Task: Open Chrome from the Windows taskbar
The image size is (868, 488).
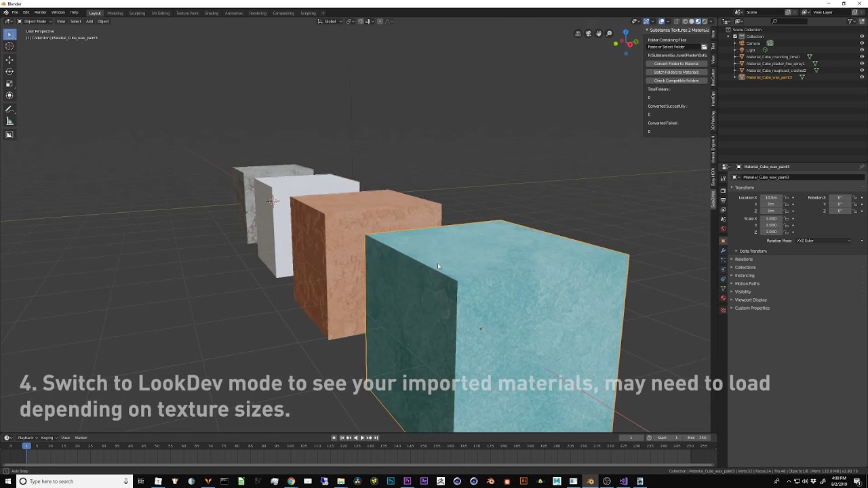Action: tap(291, 481)
